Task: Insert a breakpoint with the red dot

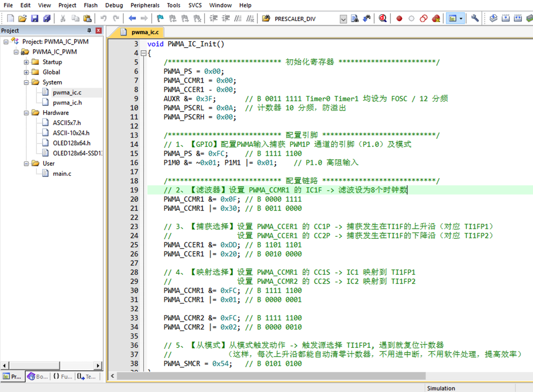Action: coord(399,18)
